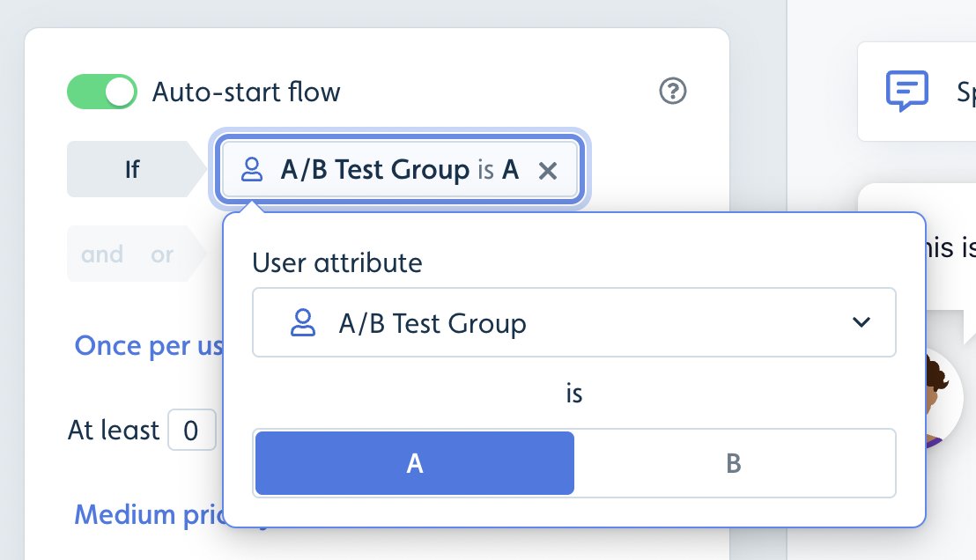This screenshot has height=560, width=976.
Task: Click the If condition label
Action: (133, 169)
